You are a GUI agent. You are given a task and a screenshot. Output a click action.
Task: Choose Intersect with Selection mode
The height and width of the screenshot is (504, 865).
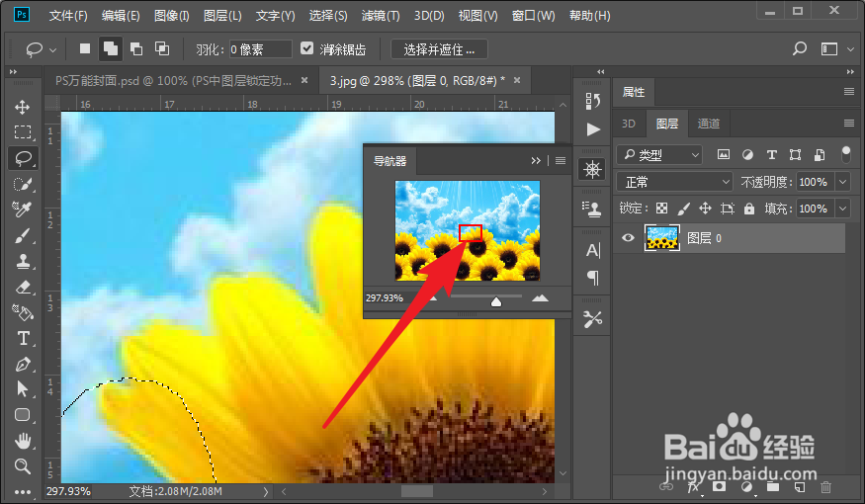(x=162, y=49)
